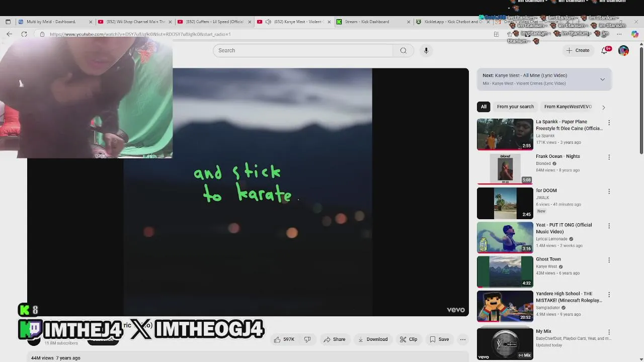The image size is (644, 362).
Task: Click the vevo logo on the video
Action: pyautogui.click(x=456, y=310)
